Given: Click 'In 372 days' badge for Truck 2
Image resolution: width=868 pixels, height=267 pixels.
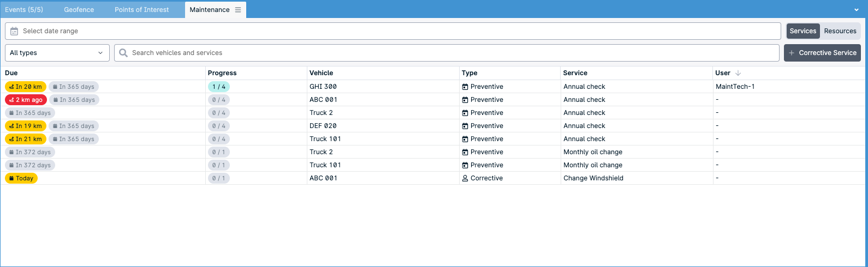Looking at the screenshot, I should click(x=30, y=152).
